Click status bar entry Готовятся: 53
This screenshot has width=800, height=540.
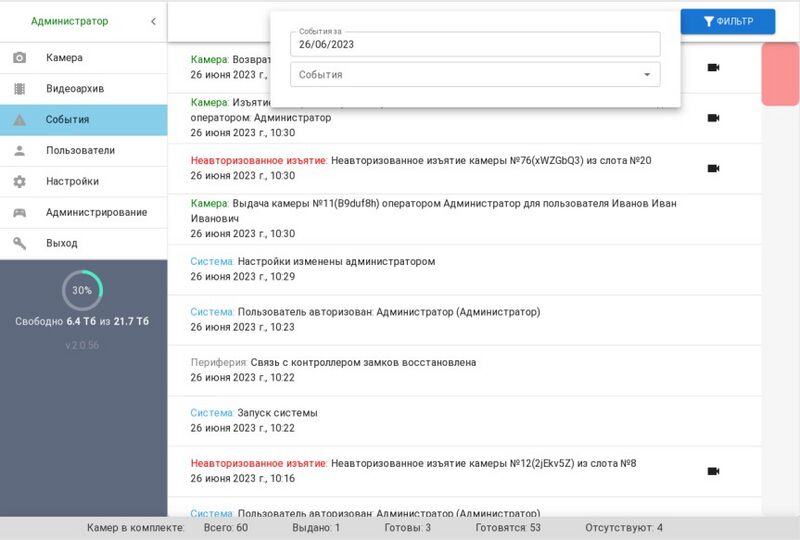tap(508, 528)
